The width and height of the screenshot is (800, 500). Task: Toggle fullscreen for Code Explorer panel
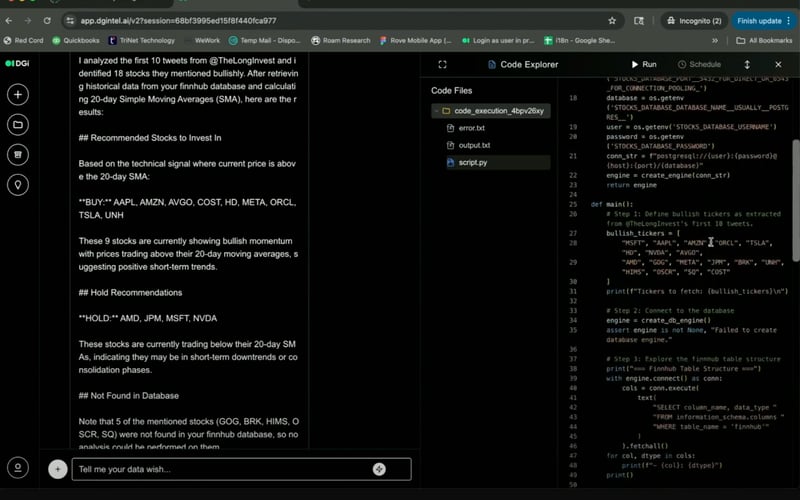(442, 64)
